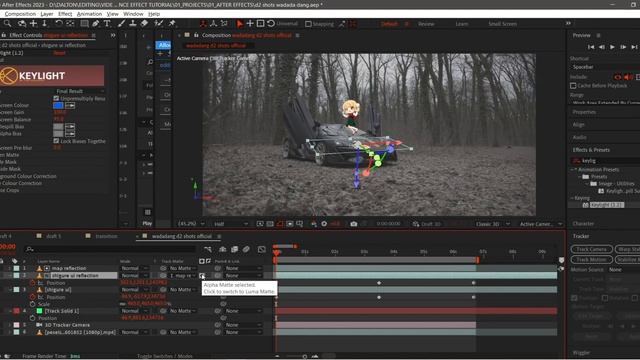The width and height of the screenshot is (640, 360).
Task: Jump to first frame in Preview panel
Action: tap(591, 47)
